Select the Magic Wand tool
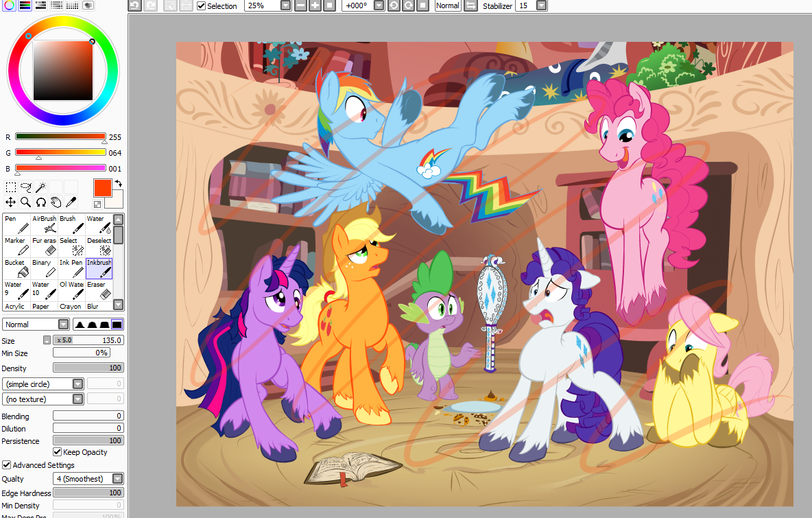The width and height of the screenshot is (812, 518). click(40, 187)
